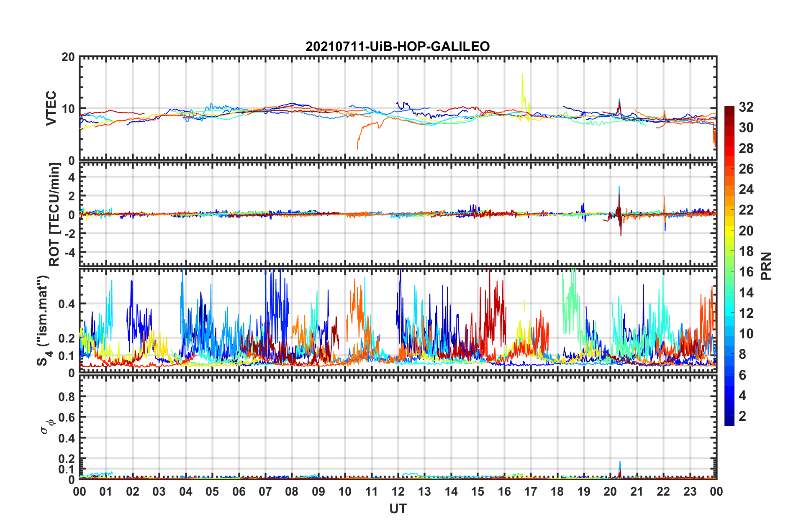This screenshot has height=532, width=796.
Task: Click the PRN colorbar gradient
Action: tap(729, 266)
